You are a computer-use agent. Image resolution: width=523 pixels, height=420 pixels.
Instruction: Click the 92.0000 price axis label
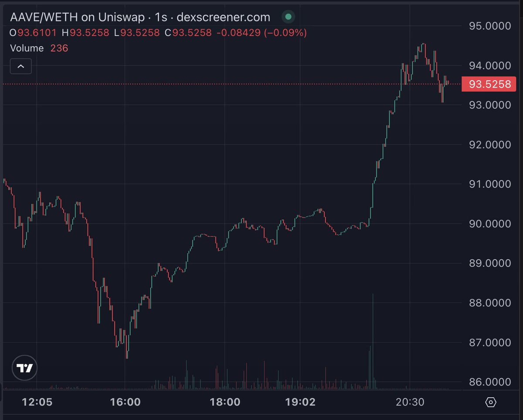pyautogui.click(x=489, y=145)
